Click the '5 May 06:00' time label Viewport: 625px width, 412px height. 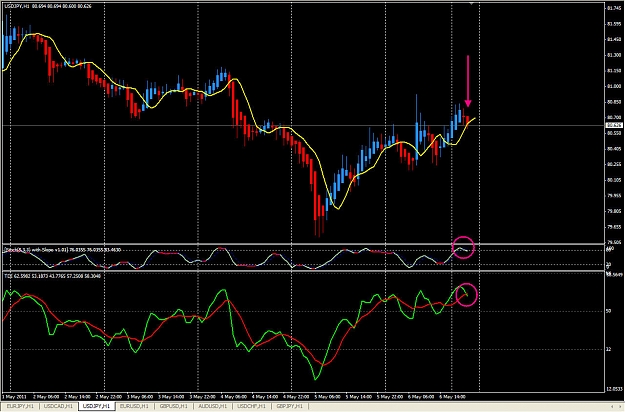point(328,397)
